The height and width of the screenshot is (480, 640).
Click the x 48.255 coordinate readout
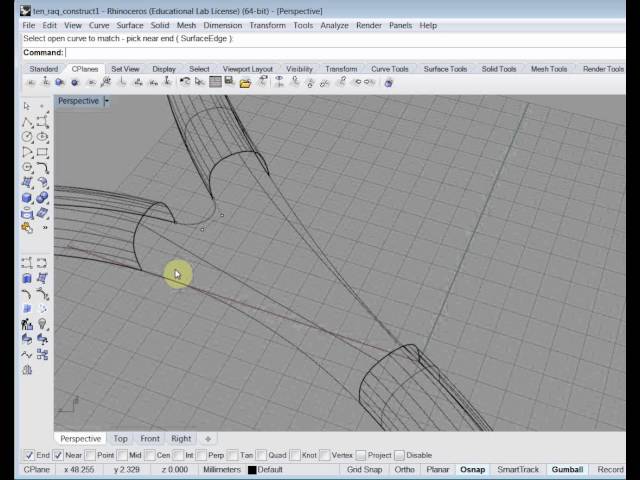tap(79, 469)
